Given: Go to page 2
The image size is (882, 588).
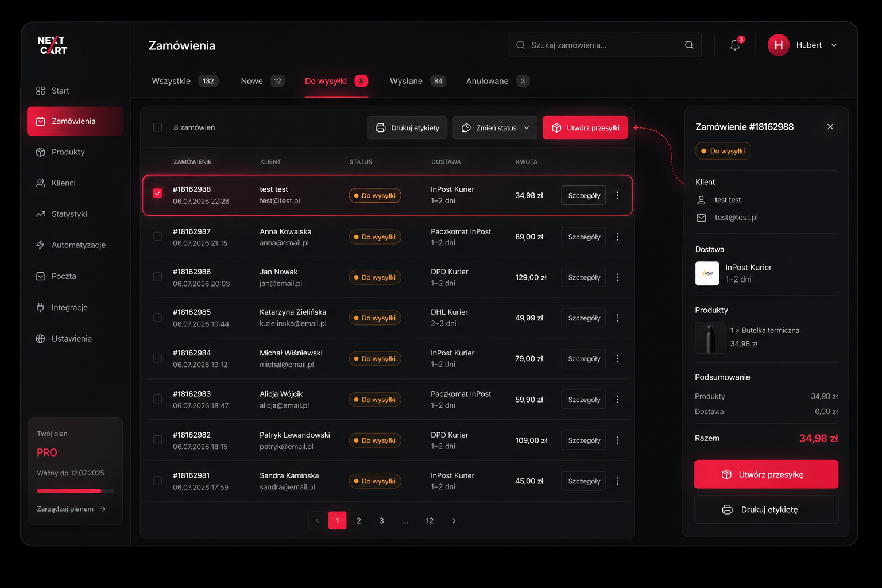Looking at the screenshot, I should (x=359, y=521).
